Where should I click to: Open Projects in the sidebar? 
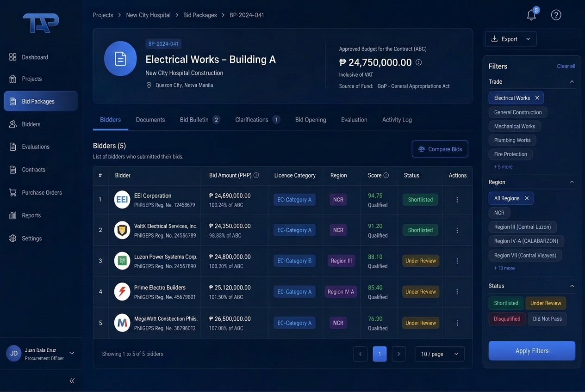tap(41, 79)
